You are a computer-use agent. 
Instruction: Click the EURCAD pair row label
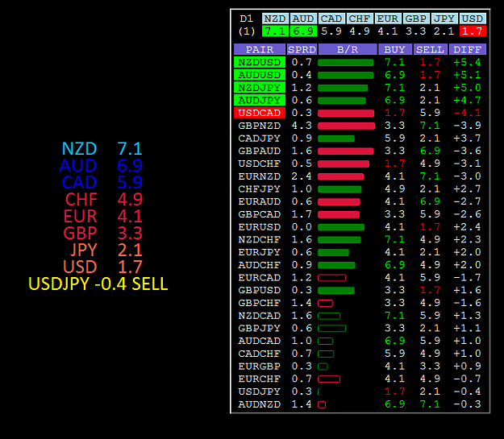click(x=260, y=277)
